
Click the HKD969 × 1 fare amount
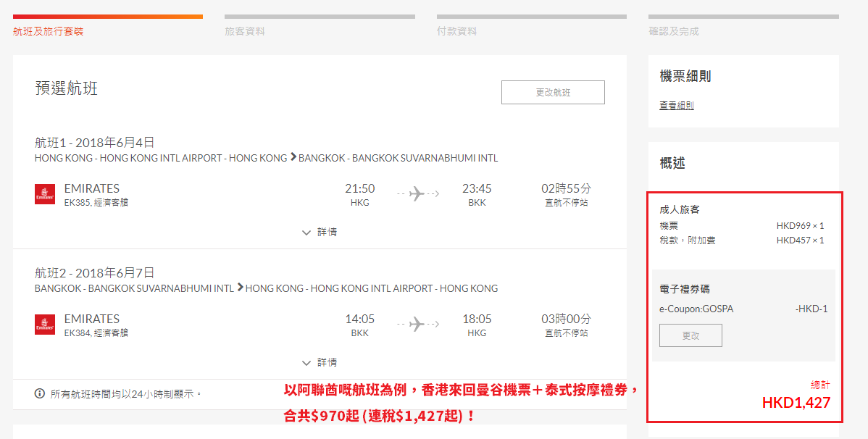[800, 226]
